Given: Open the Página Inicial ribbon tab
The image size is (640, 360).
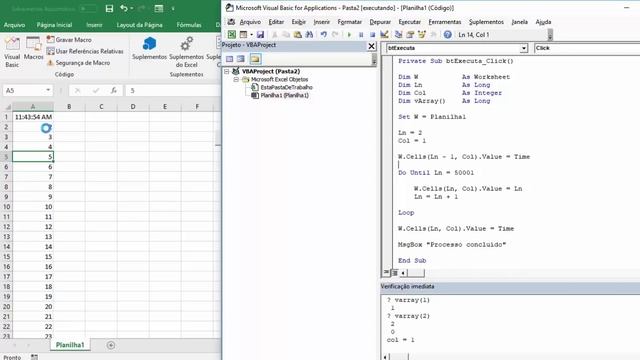Looking at the screenshot, I should click(x=54, y=25).
